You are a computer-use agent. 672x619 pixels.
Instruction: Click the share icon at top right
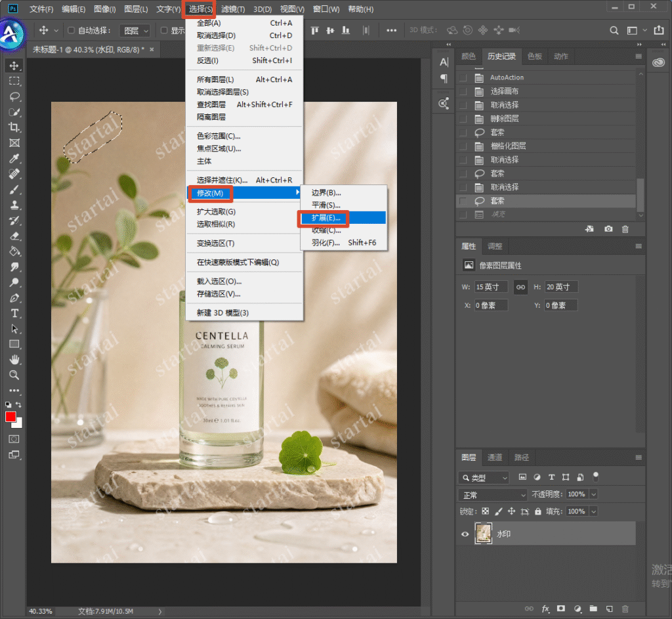[x=659, y=30]
